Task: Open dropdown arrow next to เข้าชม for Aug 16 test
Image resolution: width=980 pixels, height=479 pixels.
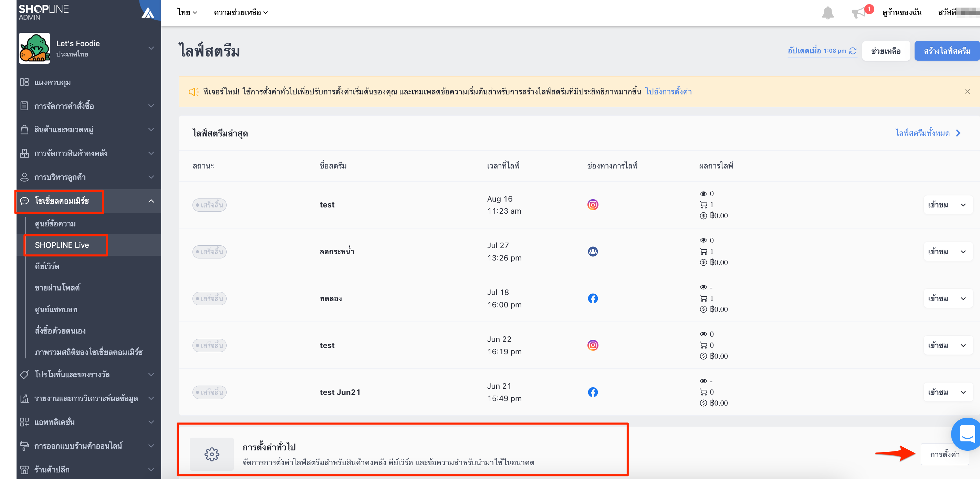Action: pos(963,205)
